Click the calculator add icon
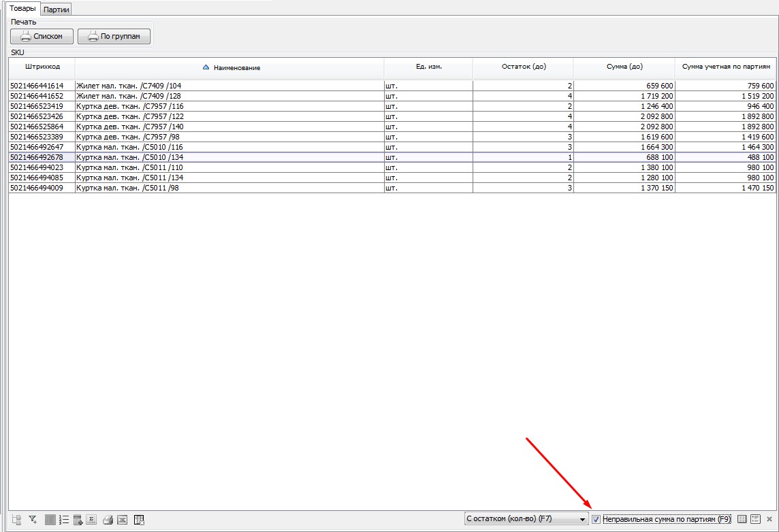This screenshot has width=779, height=532. (78, 520)
